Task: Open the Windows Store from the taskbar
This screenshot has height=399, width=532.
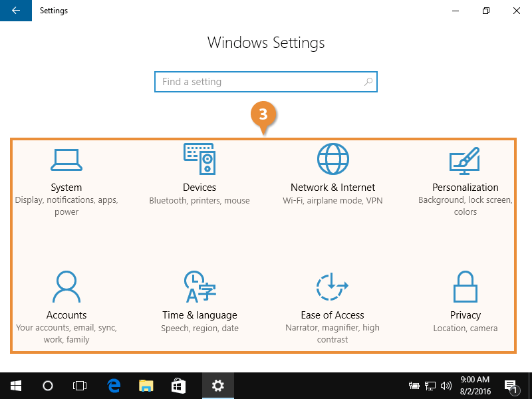Action: (x=178, y=386)
